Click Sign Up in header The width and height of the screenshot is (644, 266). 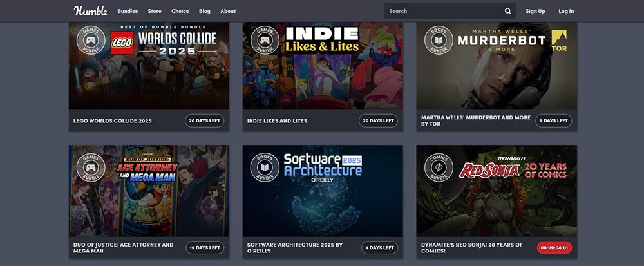coord(535,11)
